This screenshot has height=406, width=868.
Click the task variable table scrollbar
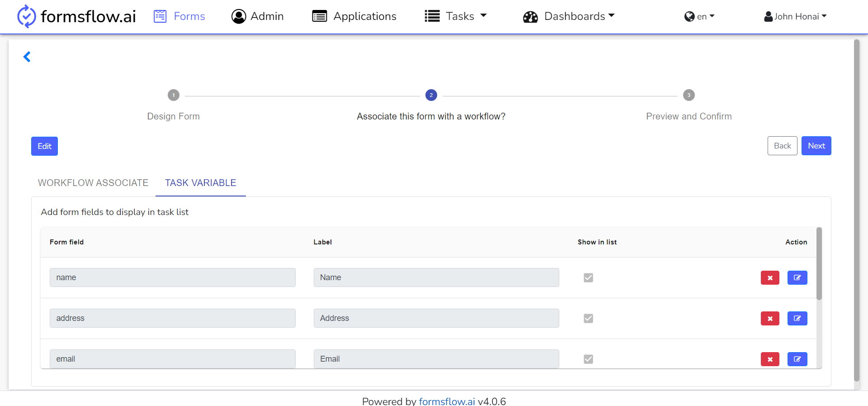pos(819,263)
